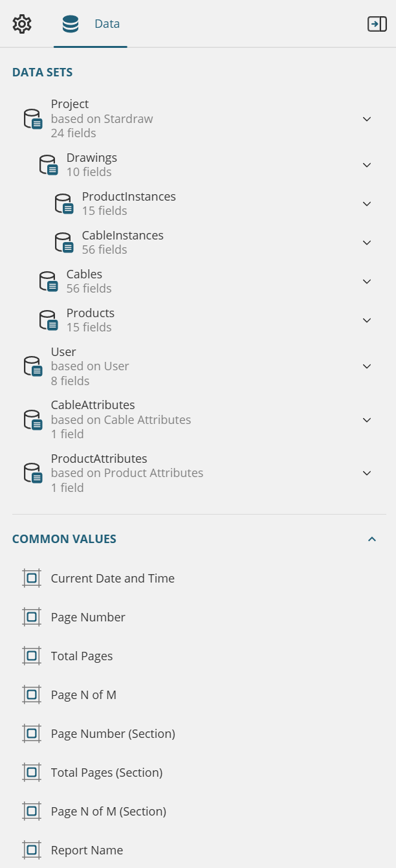Click the Current Date and Time field icon
The width and height of the screenshot is (396, 868).
[32, 578]
